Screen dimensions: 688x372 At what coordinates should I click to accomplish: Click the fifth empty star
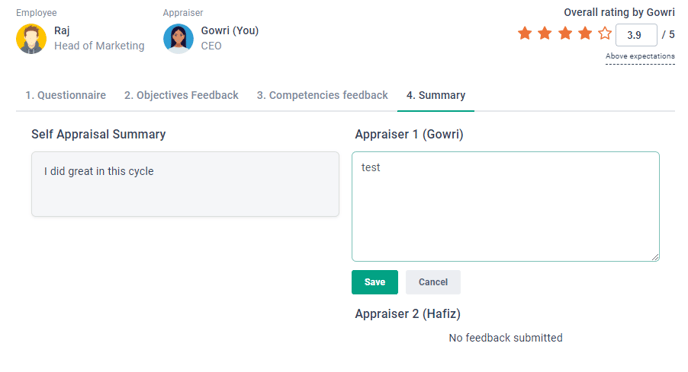pyautogui.click(x=605, y=33)
